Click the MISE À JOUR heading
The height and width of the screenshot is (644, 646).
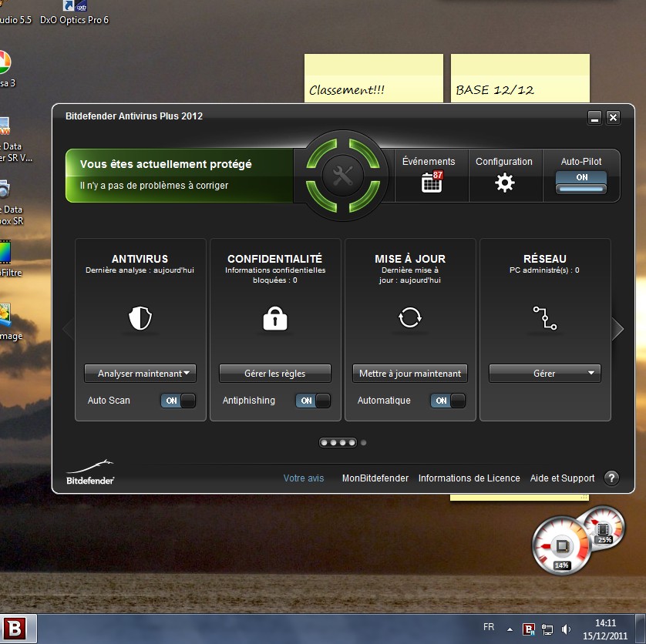(x=410, y=259)
